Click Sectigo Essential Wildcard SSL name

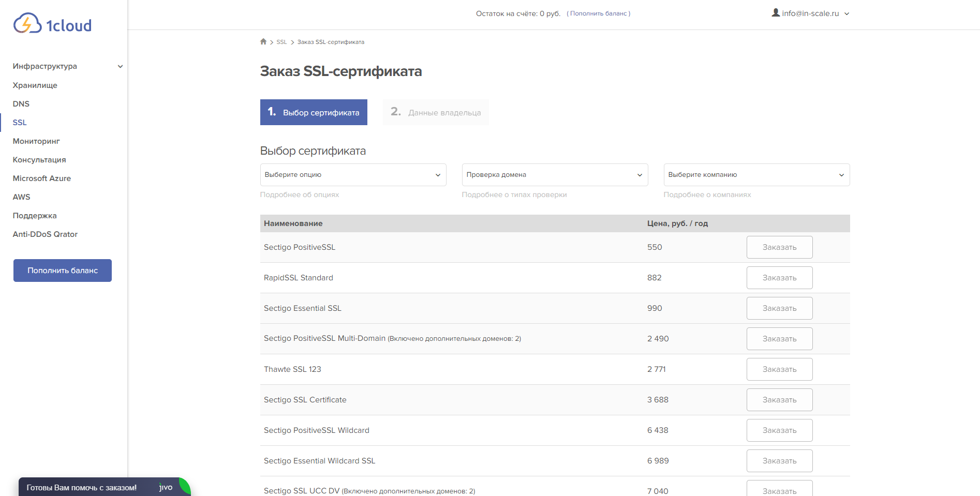[x=319, y=461]
